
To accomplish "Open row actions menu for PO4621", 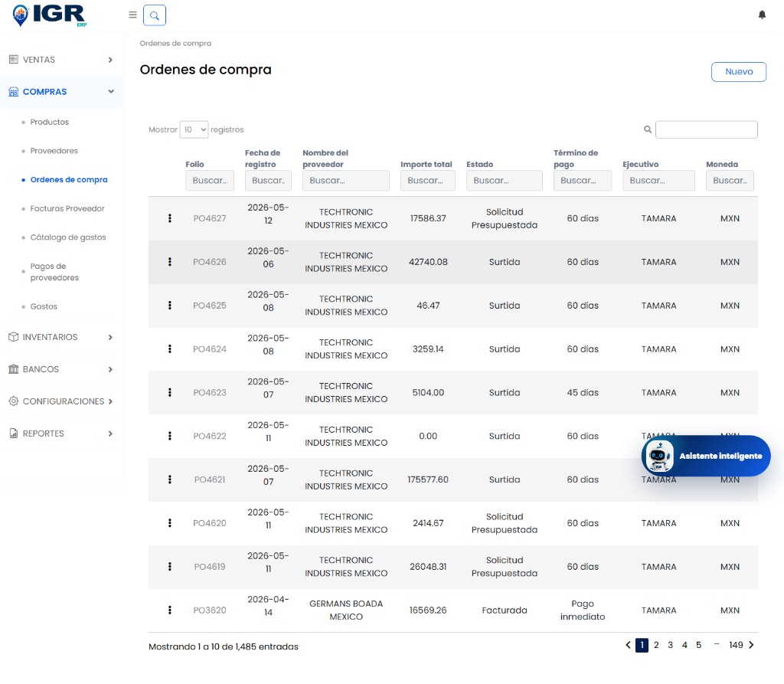I will pyautogui.click(x=170, y=479).
